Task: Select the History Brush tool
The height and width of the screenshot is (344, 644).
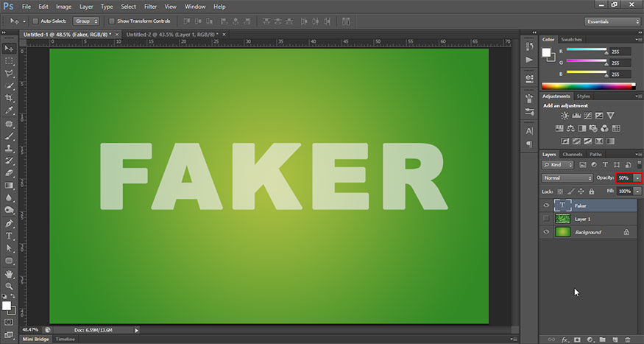Action: 9,161
